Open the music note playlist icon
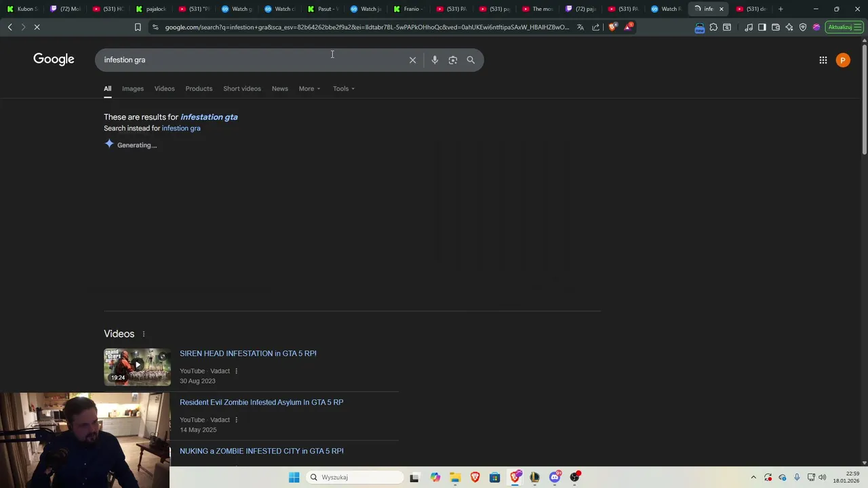The height and width of the screenshot is (488, 868). point(749,27)
